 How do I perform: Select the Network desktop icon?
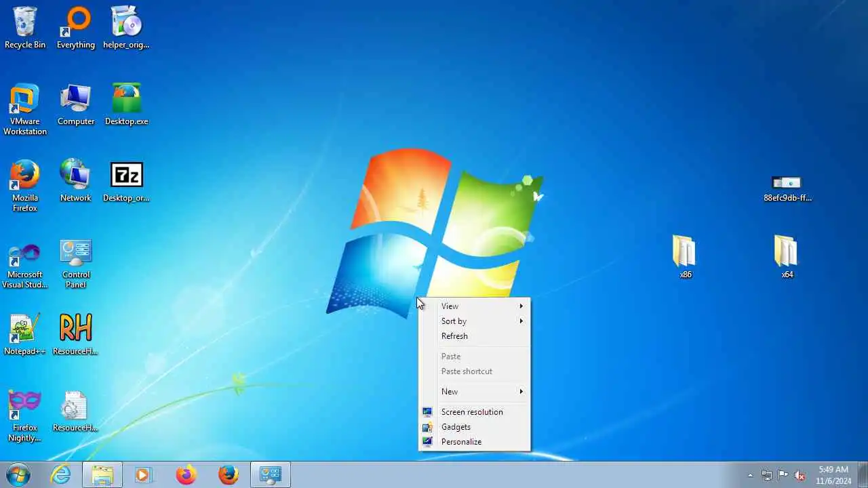click(76, 181)
